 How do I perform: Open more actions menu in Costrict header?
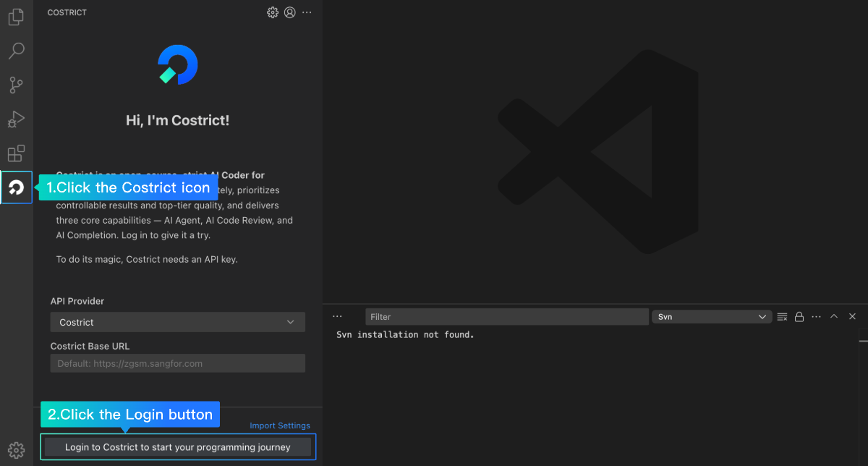click(307, 12)
